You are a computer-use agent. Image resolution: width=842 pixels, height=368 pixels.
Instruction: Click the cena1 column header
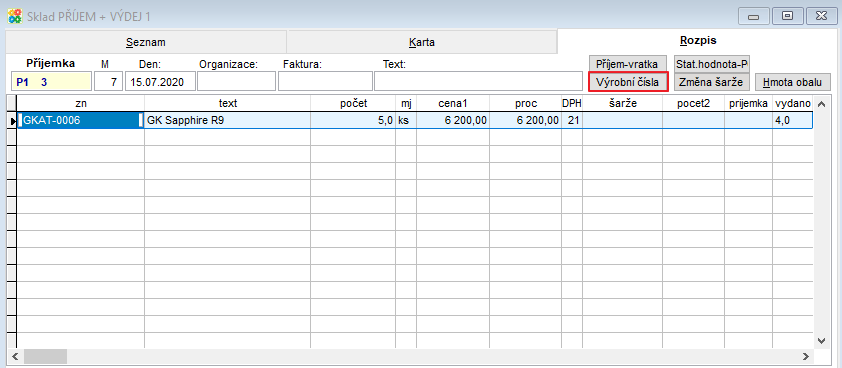click(453, 103)
